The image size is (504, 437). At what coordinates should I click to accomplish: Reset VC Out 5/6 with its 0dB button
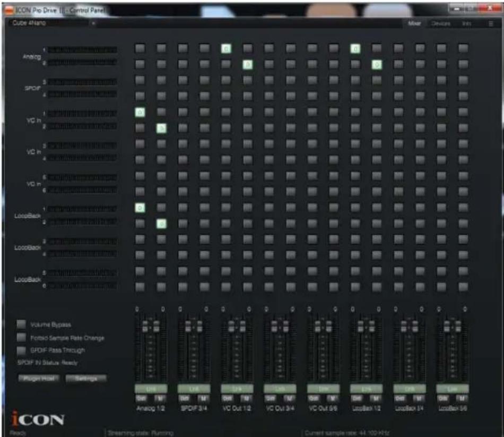tap(314, 398)
